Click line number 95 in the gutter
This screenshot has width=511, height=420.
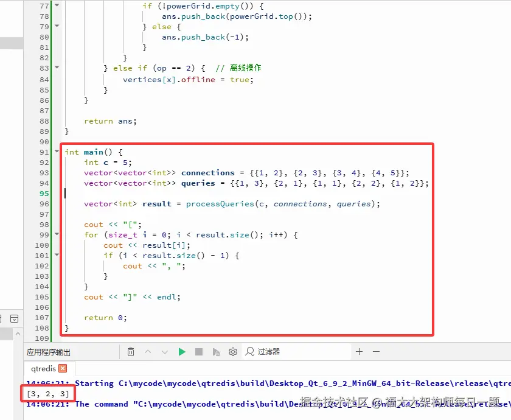44,194
